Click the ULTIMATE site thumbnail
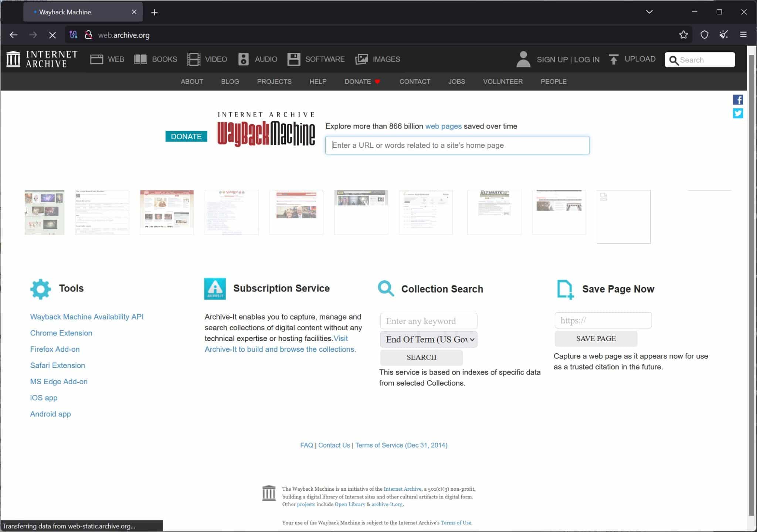The image size is (757, 532). 494,212
